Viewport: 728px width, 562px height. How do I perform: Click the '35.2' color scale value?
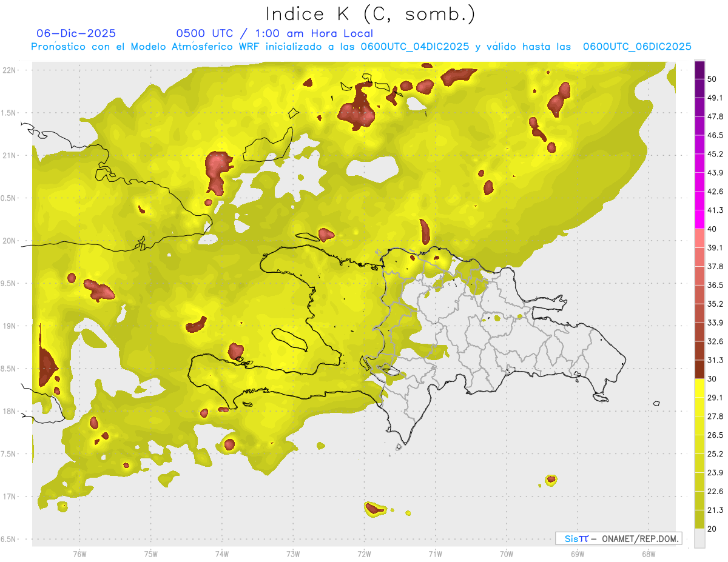pos(715,304)
